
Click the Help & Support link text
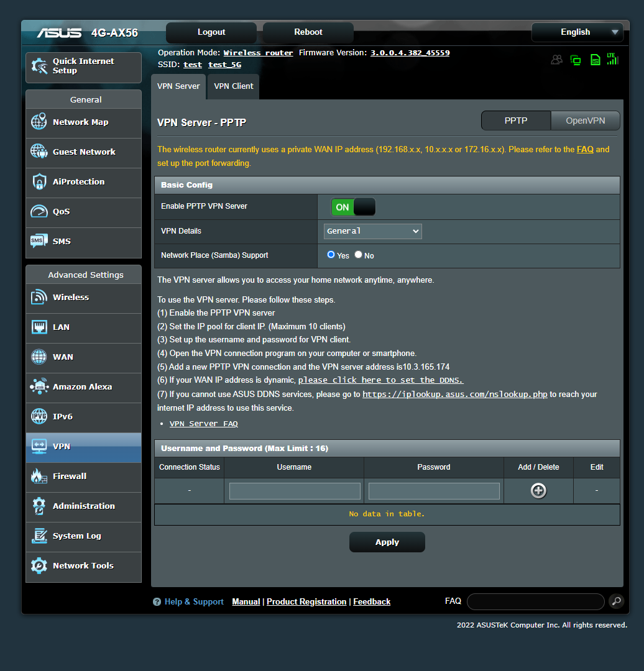click(x=194, y=601)
